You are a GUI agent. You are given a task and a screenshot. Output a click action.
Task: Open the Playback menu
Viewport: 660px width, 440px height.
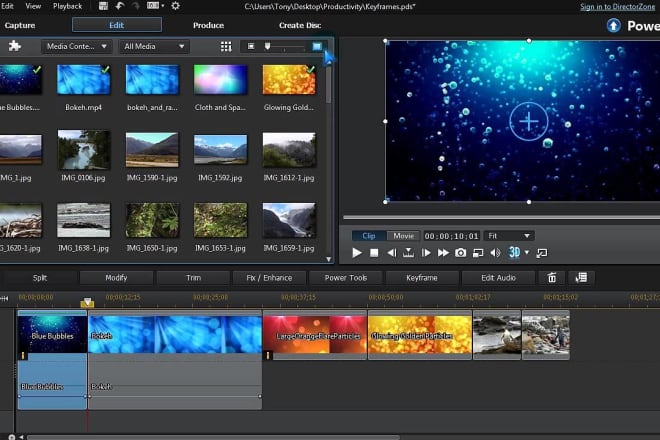click(x=67, y=6)
